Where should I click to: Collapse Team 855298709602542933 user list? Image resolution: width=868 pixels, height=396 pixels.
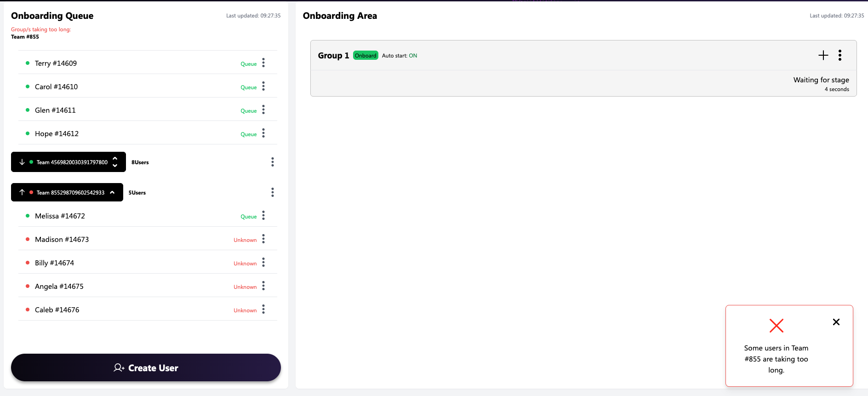pyautogui.click(x=112, y=192)
